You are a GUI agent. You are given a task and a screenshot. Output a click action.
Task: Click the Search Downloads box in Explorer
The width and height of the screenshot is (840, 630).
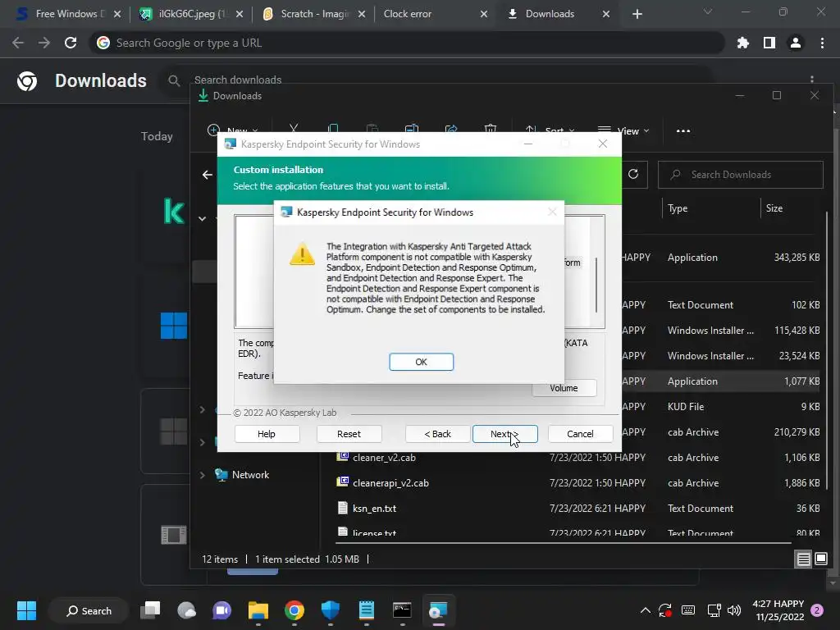pyautogui.click(x=741, y=175)
